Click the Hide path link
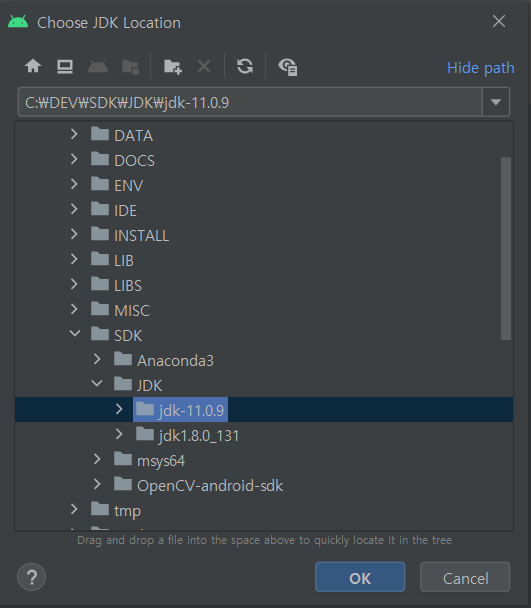 pos(481,68)
